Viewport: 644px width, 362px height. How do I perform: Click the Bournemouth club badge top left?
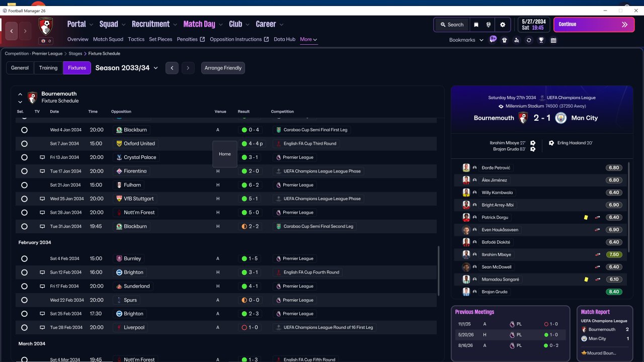tap(46, 27)
